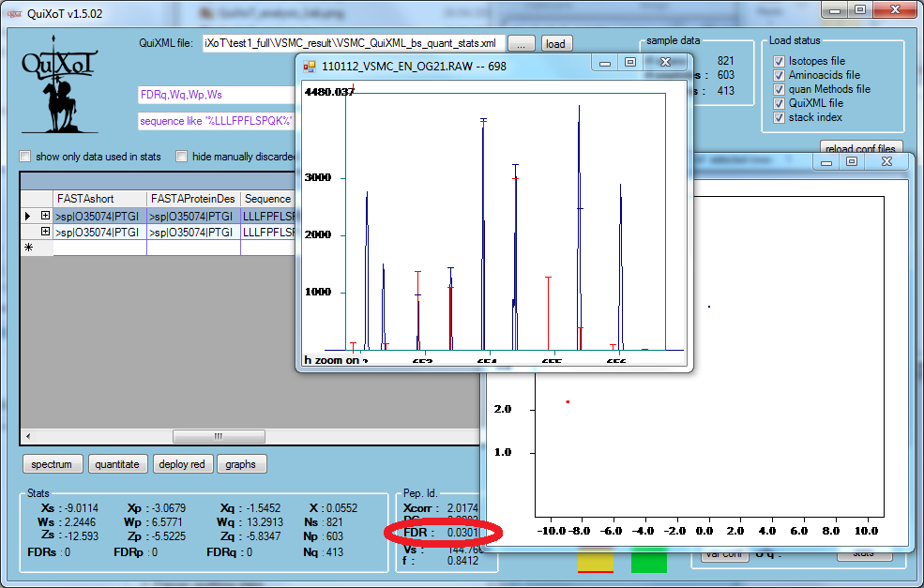This screenshot has height=588, width=924.
Task: Toggle the 'hide manually discarded' checkbox
Action: 182,157
